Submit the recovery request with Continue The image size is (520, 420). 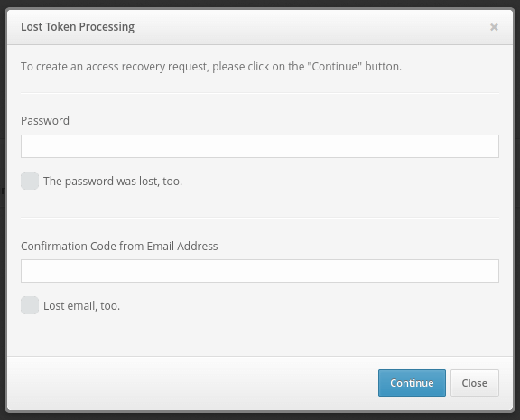412,383
